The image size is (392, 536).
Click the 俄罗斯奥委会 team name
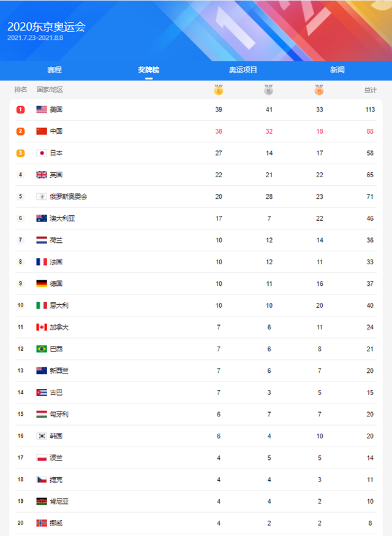(x=69, y=197)
